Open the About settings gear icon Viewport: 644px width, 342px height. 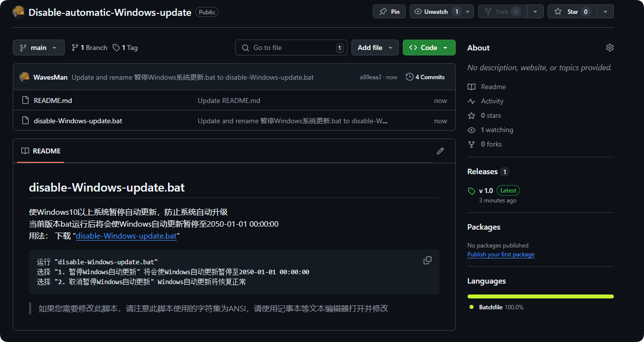point(609,48)
